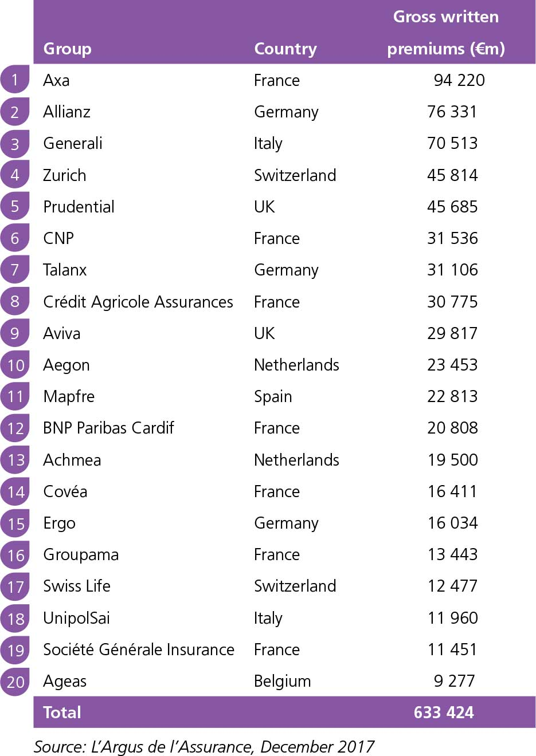Select the Gross written premiums header
Image resolution: width=536 pixels, height=756 pixels.
pos(445,33)
